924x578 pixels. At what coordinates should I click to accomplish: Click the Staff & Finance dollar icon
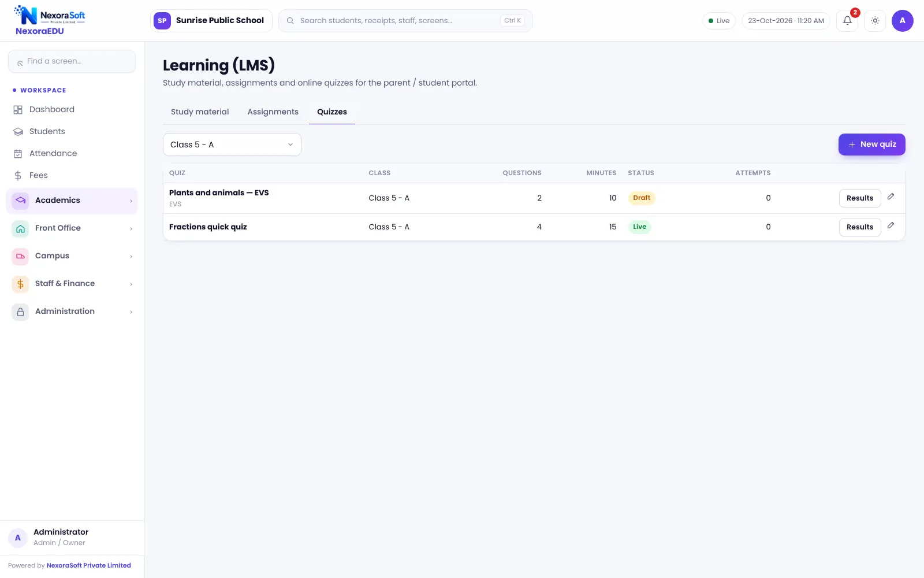20,284
